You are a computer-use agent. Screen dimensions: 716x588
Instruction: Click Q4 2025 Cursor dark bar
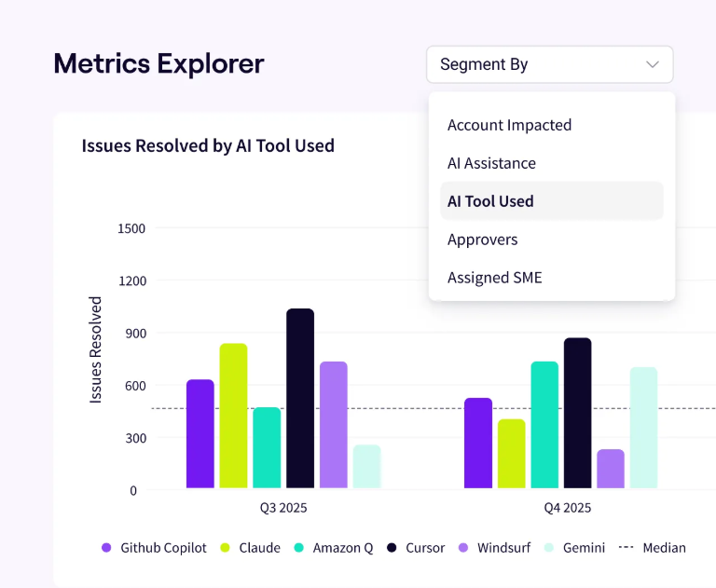click(x=578, y=413)
